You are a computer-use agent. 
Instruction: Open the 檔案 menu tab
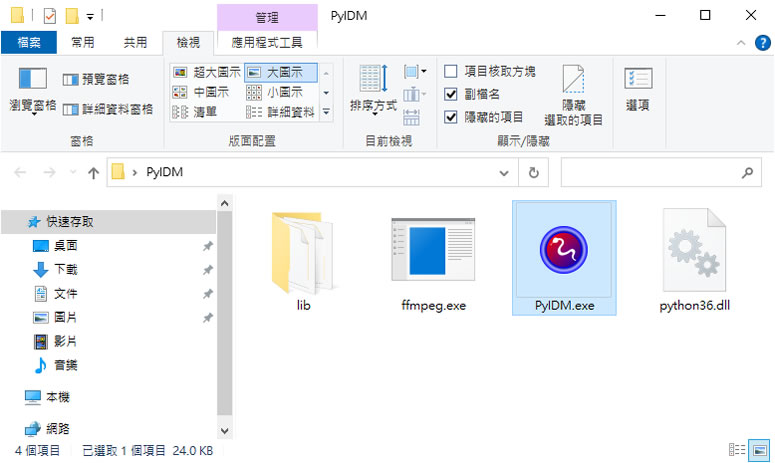coord(29,42)
